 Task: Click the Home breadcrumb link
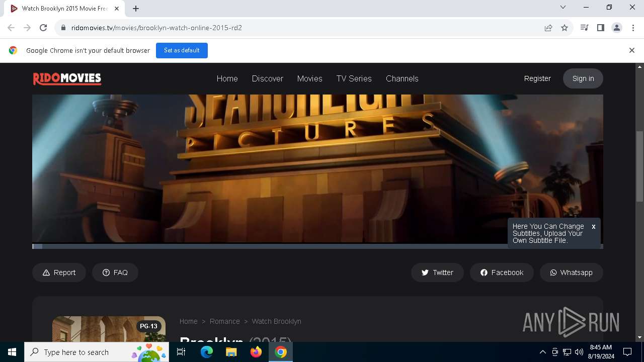coord(188,321)
